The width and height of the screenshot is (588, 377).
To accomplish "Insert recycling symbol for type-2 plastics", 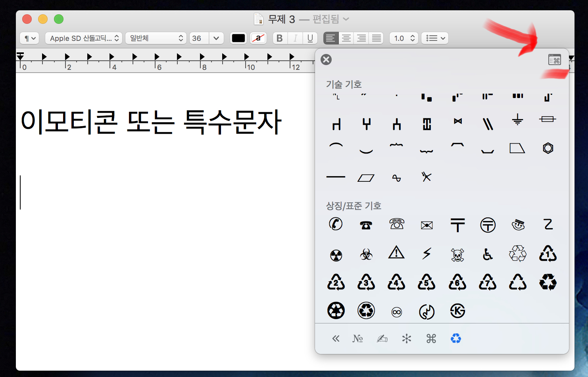I will 336,282.
